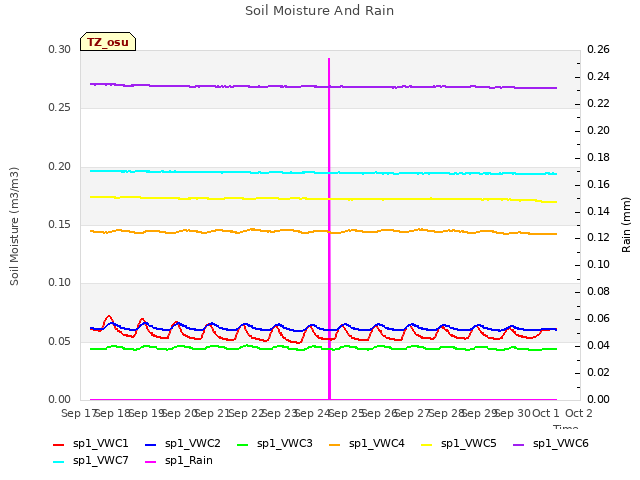Click the Oct 1 date tick label
This screenshot has width=640, height=480.
click(x=546, y=413)
